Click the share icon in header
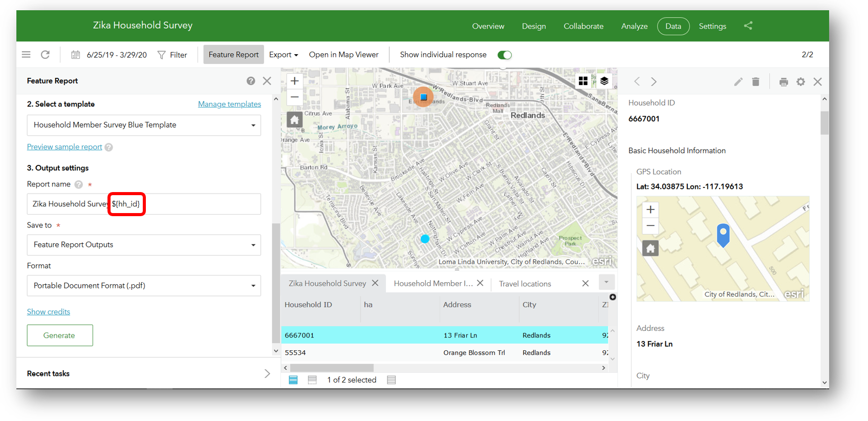Image resolution: width=868 pixels, height=421 pixels. pyautogui.click(x=748, y=26)
